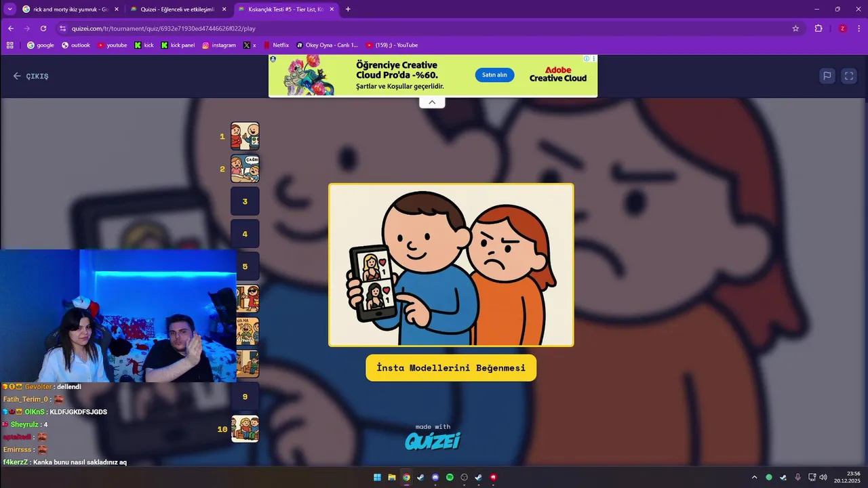Open the ad info icon on banner
Image resolution: width=868 pixels, height=488 pixels.
[x=587, y=59]
